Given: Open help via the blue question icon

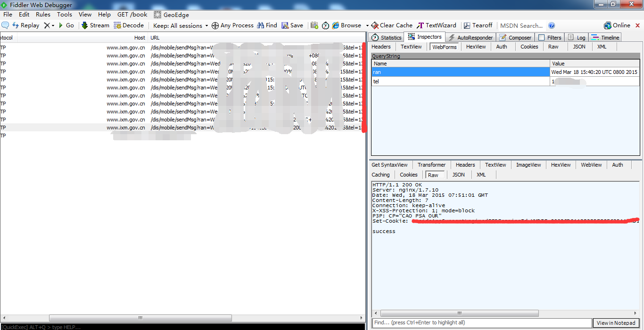Looking at the screenshot, I should pos(552,25).
